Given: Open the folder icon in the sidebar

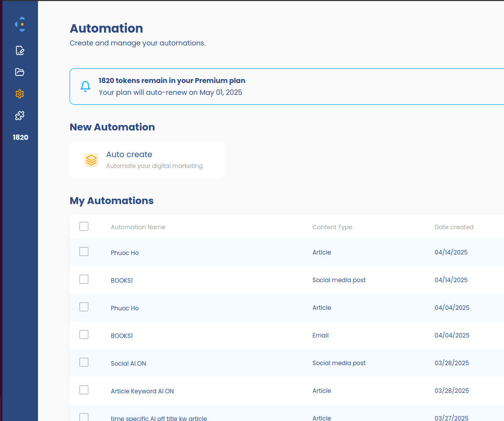Looking at the screenshot, I should (20, 72).
